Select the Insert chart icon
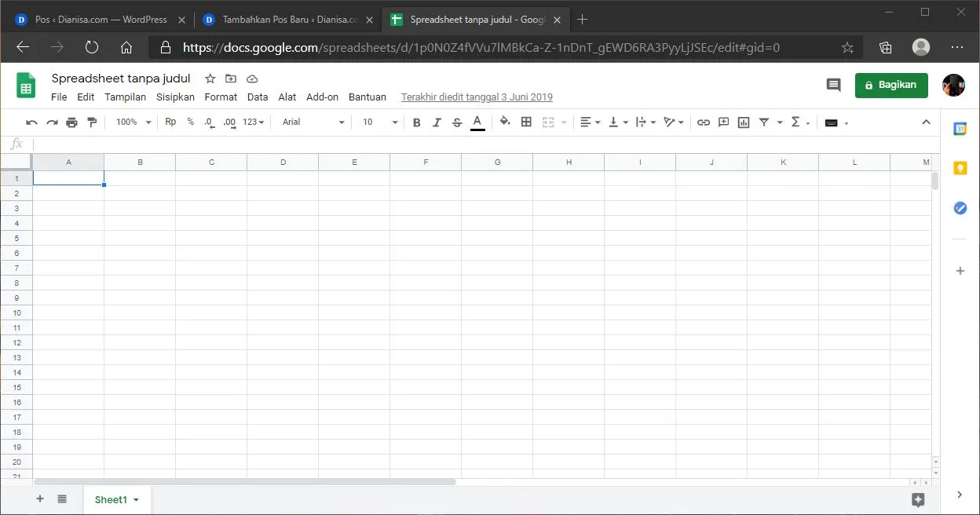Viewport: 980px width, 515px height. point(743,122)
